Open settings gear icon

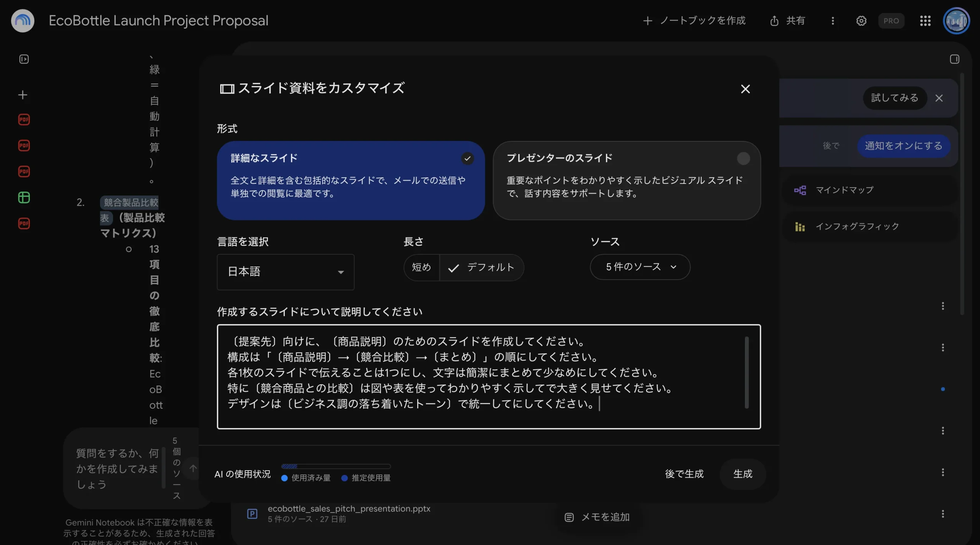point(861,21)
